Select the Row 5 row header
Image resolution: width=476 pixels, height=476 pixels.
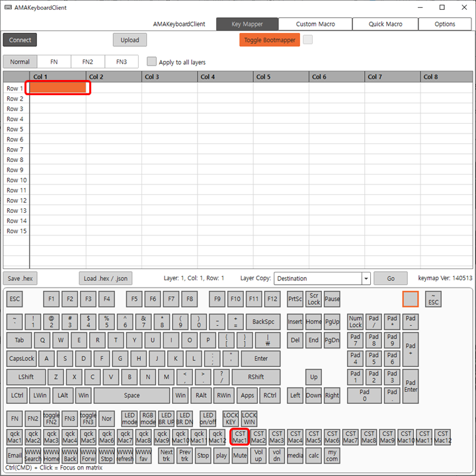pos(17,129)
